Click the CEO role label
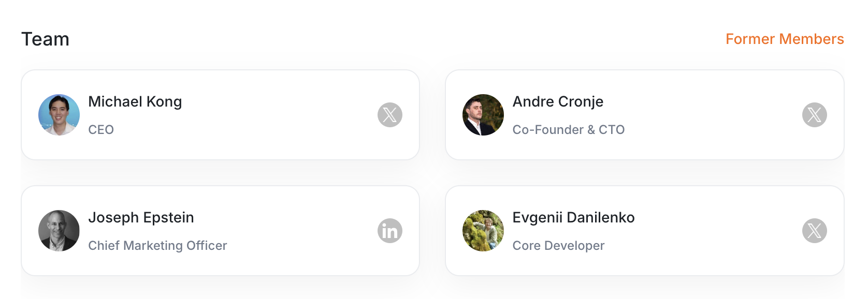This screenshot has height=299, width=868. tap(101, 130)
